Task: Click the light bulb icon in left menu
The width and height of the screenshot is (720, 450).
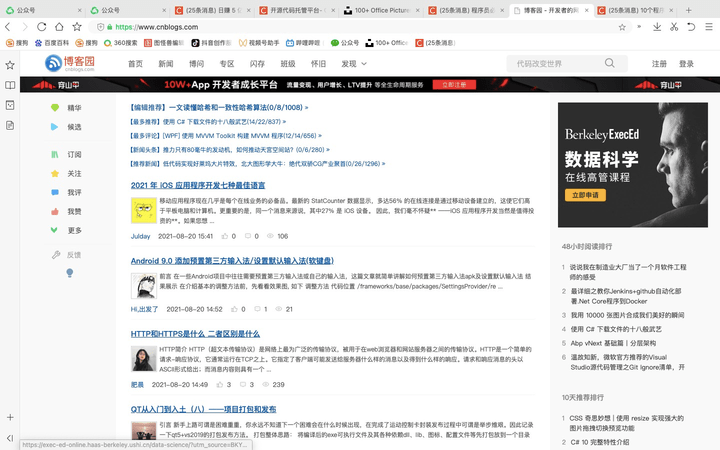Action: point(69,273)
